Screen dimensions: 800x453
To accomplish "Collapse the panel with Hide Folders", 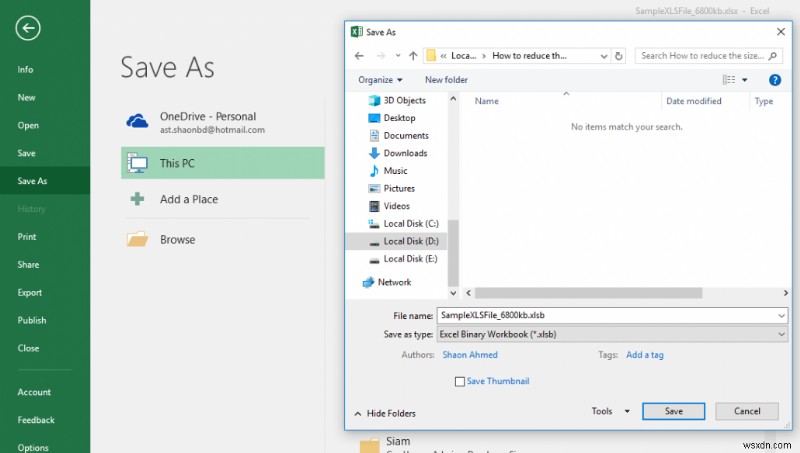I will coord(385,413).
